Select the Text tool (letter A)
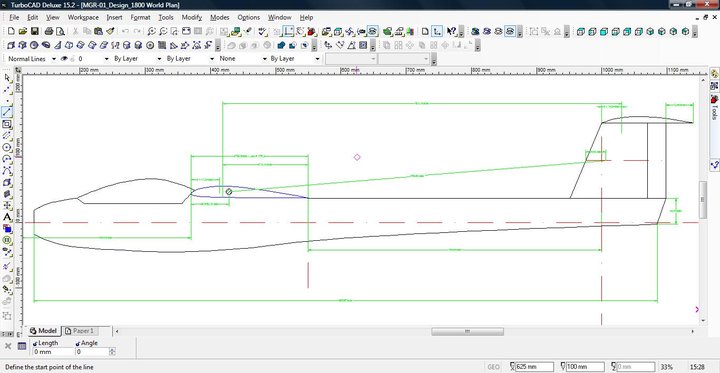 click(7, 217)
